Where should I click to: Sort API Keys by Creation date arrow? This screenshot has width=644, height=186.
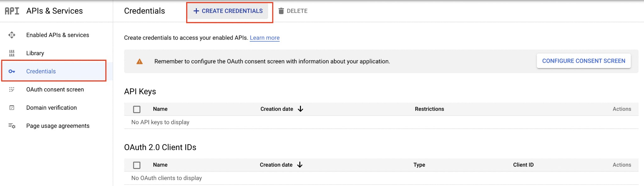(301, 109)
